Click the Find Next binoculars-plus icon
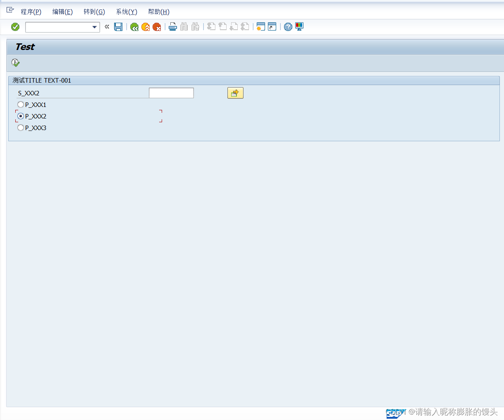The image size is (504, 420). point(196,27)
